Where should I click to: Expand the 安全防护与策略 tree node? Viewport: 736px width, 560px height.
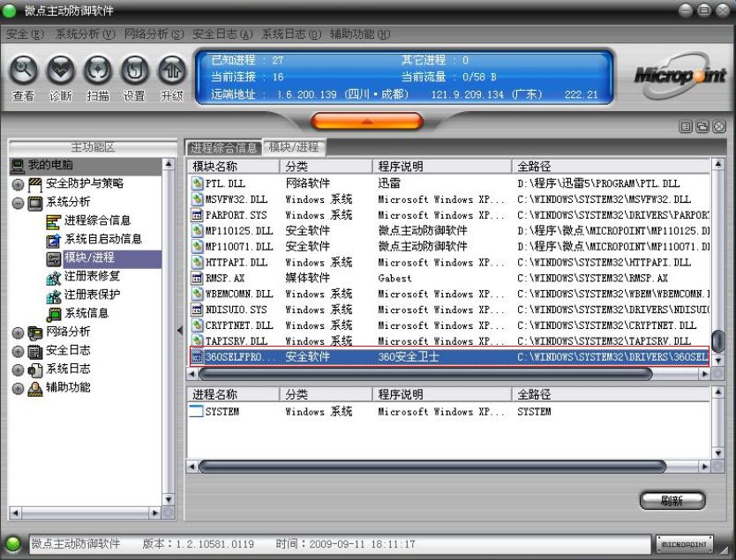[18, 185]
